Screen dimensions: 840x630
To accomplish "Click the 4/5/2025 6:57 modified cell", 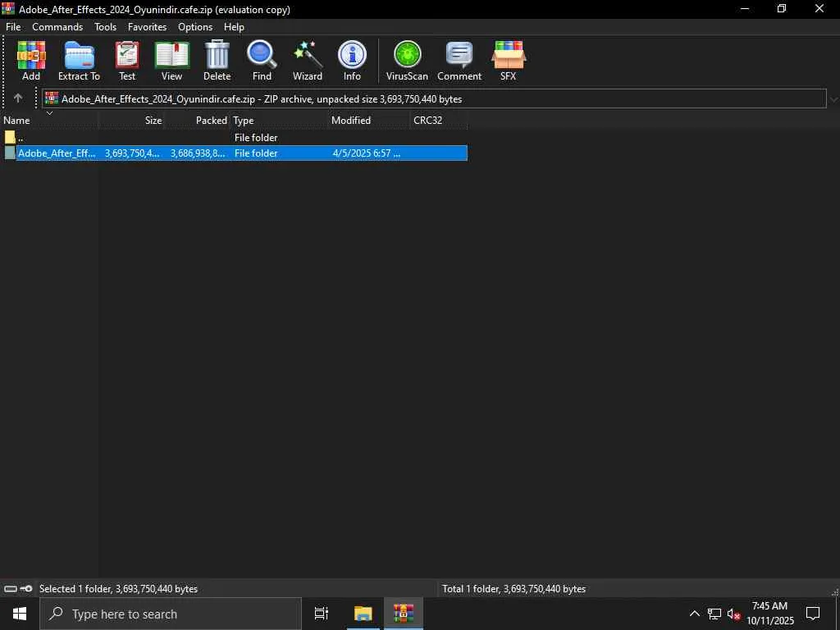I will (x=367, y=153).
